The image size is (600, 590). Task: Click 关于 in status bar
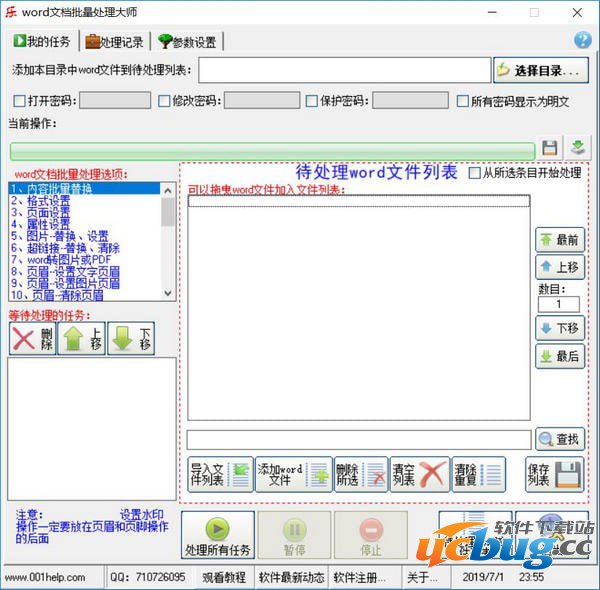421,577
